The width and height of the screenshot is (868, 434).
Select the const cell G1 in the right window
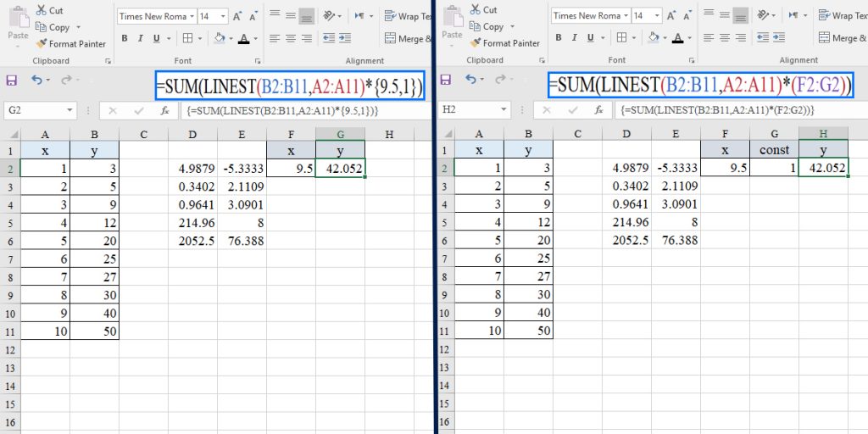pyautogui.click(x=775, y=150)
